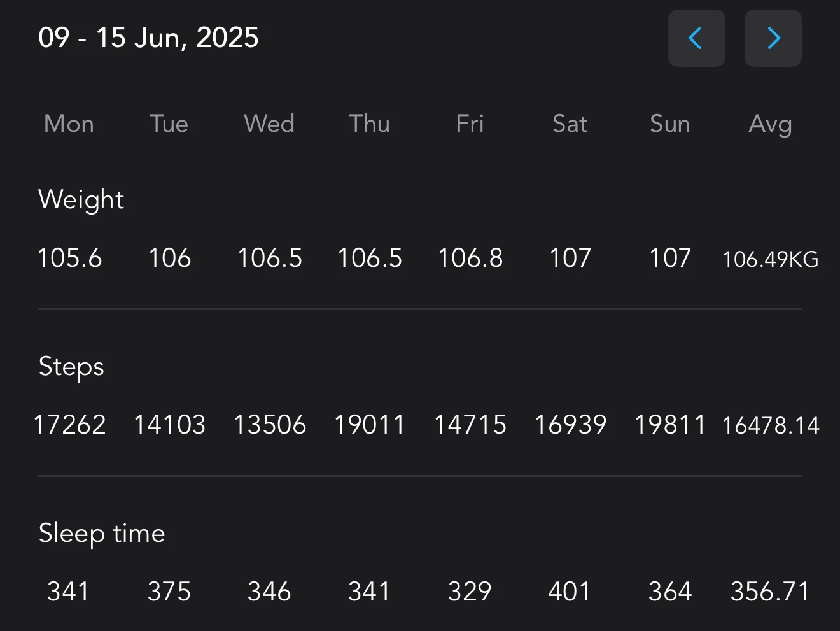Select the Fri column header

(x=470, y=124)
